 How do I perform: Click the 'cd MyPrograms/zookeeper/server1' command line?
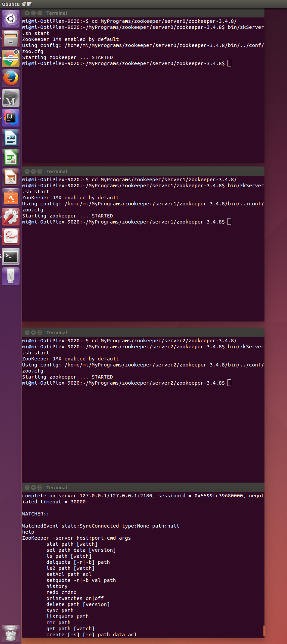[x=129, y=180]
